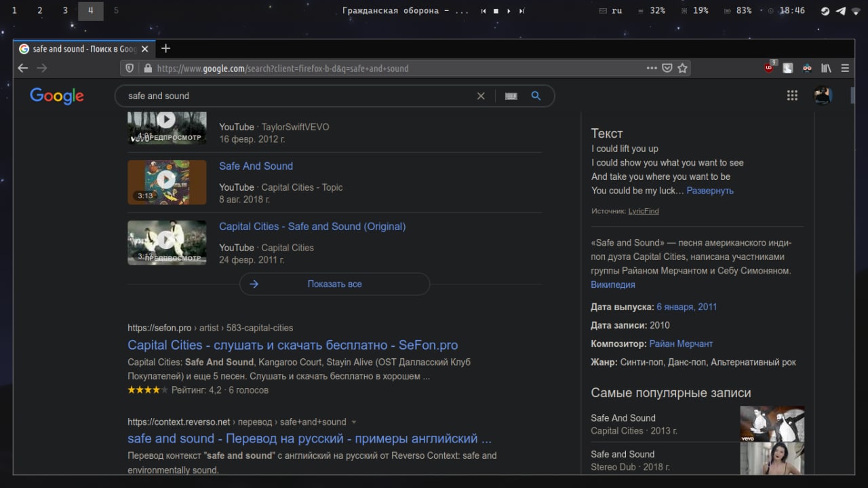Open the white square extension icon
This screenshot has height=488, width=868.
pos(788,68)
